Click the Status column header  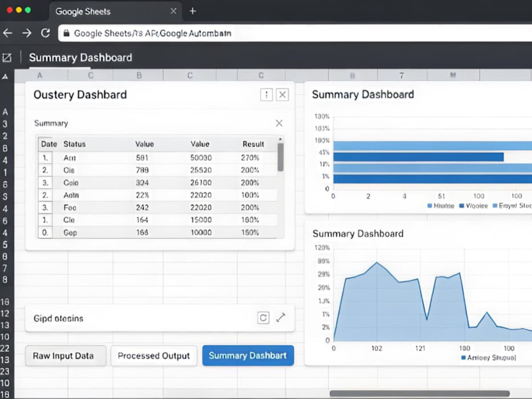click(x=74, y=144)
